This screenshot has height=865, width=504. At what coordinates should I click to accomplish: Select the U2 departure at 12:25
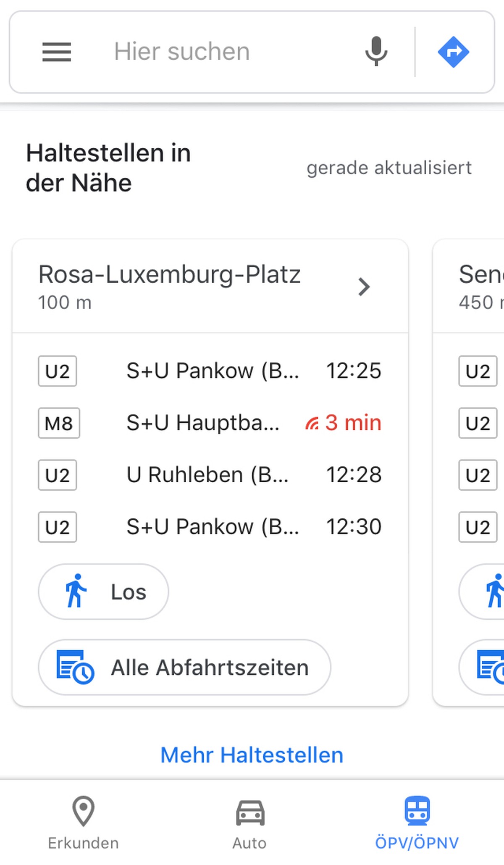(210, 371)
